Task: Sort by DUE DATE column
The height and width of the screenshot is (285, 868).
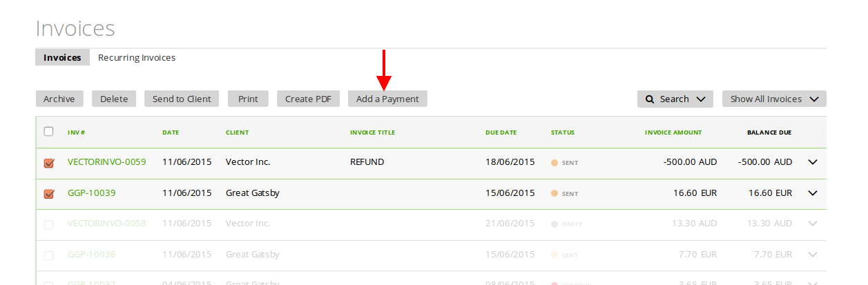Action: point(501,132)
